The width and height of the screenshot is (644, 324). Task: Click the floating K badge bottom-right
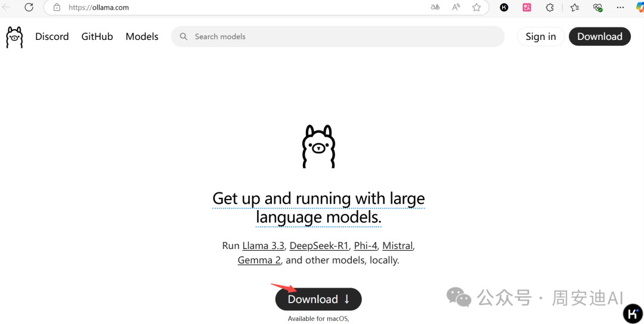click(x=633, y=314)
